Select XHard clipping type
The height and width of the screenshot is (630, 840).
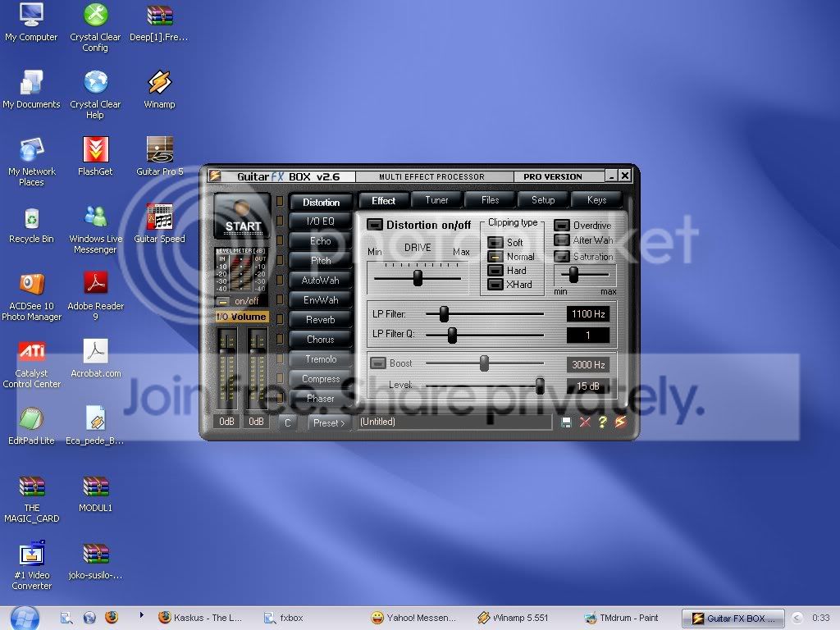pyautogui.click(x=495, y=284)
